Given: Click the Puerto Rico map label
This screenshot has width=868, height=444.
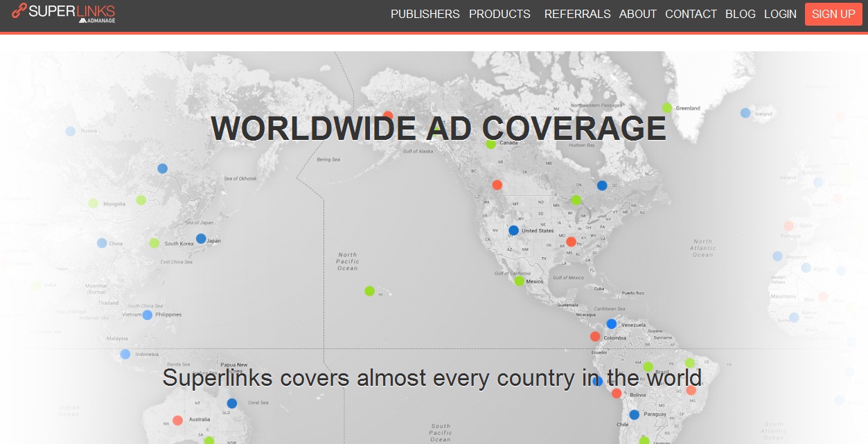Looking at the screenshot, I should [633, 293].
